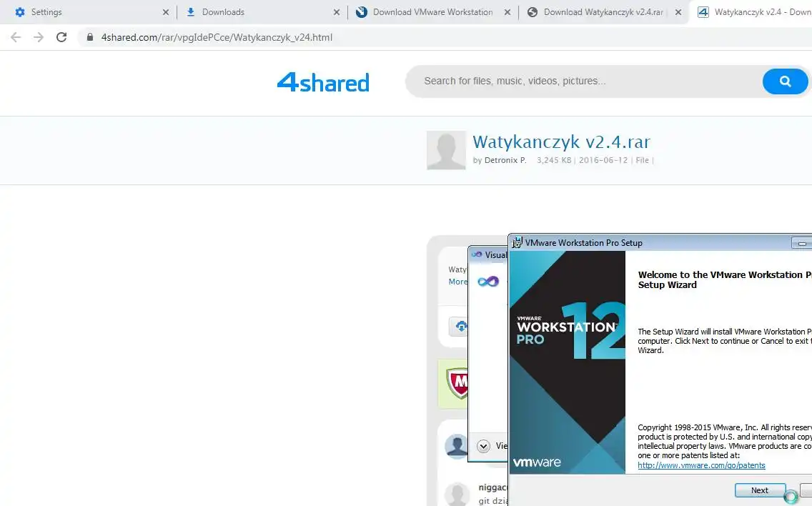Screen dimensions: 812x506
Task: Click the uploader avatar placeholder image
Action: tap(447, 150)
